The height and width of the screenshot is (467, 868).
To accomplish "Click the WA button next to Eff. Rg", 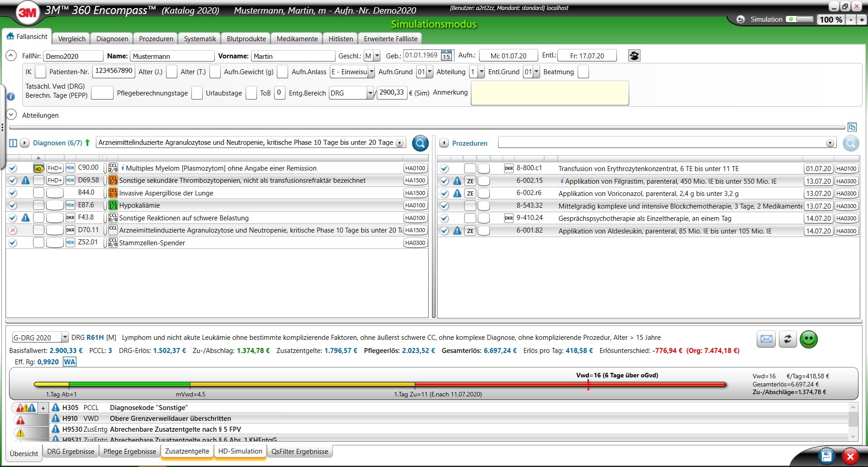I will (x=70, y=362).
